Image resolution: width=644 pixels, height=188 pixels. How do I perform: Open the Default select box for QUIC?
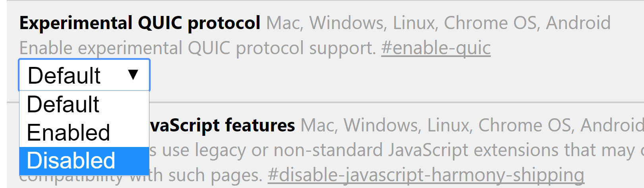(x=84, y=75)
